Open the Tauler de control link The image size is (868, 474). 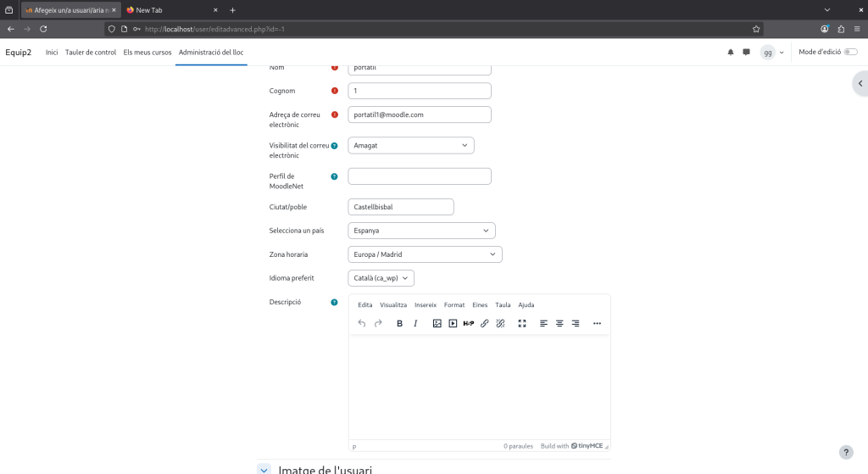91,53
